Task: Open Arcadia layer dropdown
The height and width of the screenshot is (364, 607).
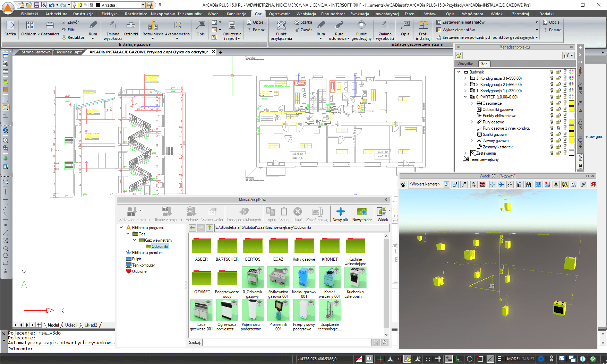Action: point(143,5)
